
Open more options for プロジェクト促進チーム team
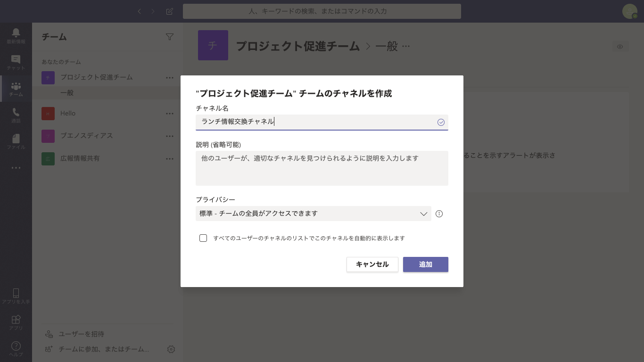pos(170,78)
